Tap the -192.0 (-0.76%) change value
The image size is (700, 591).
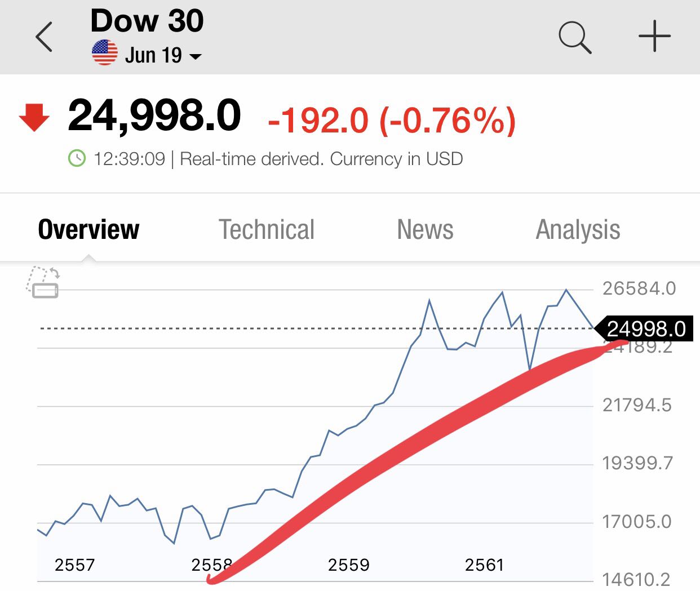coord(392,120)
